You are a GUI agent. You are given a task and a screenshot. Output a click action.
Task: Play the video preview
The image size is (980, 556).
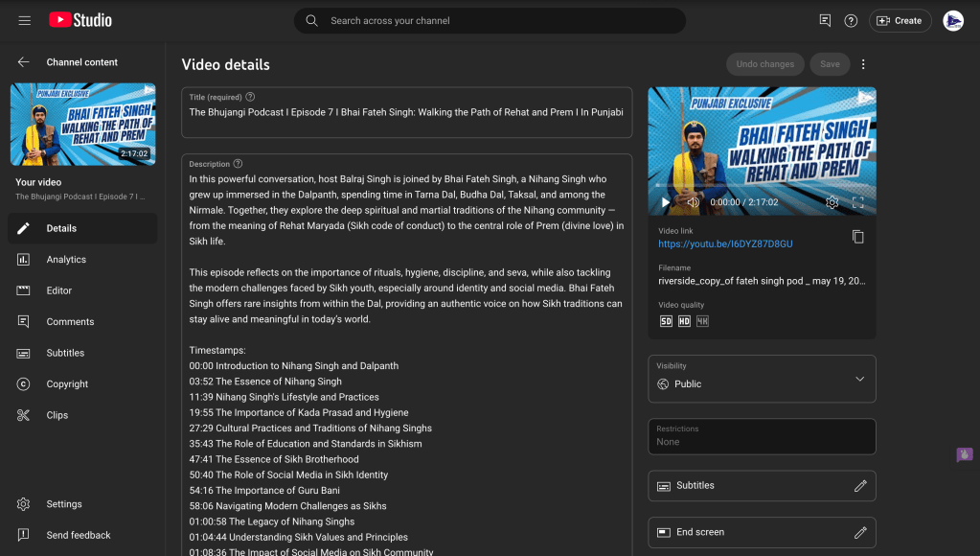[x=666, y=202]
